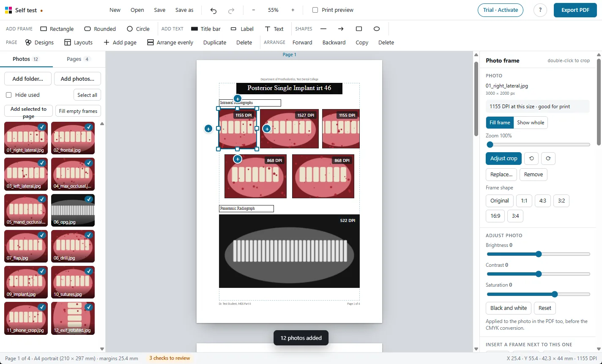Insert a plain Text element

(x=274, y=29)
